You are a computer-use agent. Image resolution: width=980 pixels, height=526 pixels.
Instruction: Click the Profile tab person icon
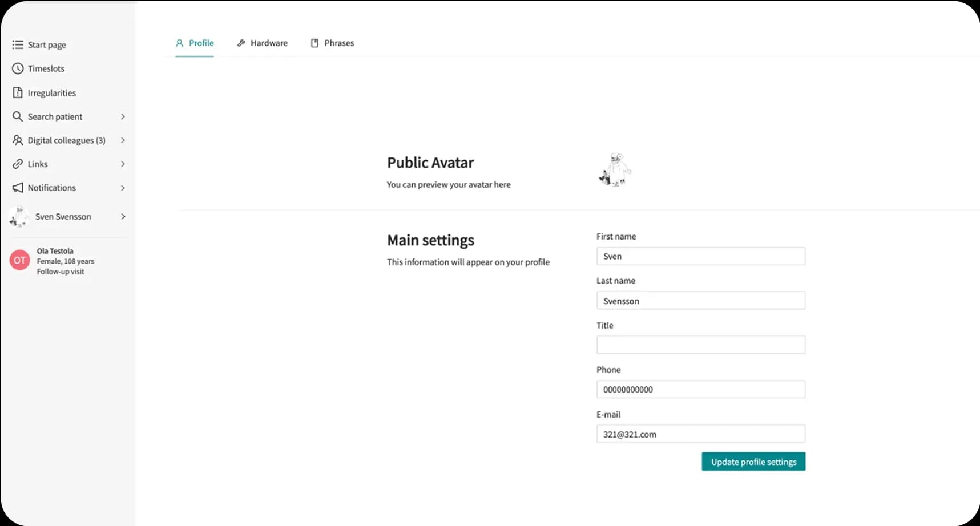(x=179, y=43)
